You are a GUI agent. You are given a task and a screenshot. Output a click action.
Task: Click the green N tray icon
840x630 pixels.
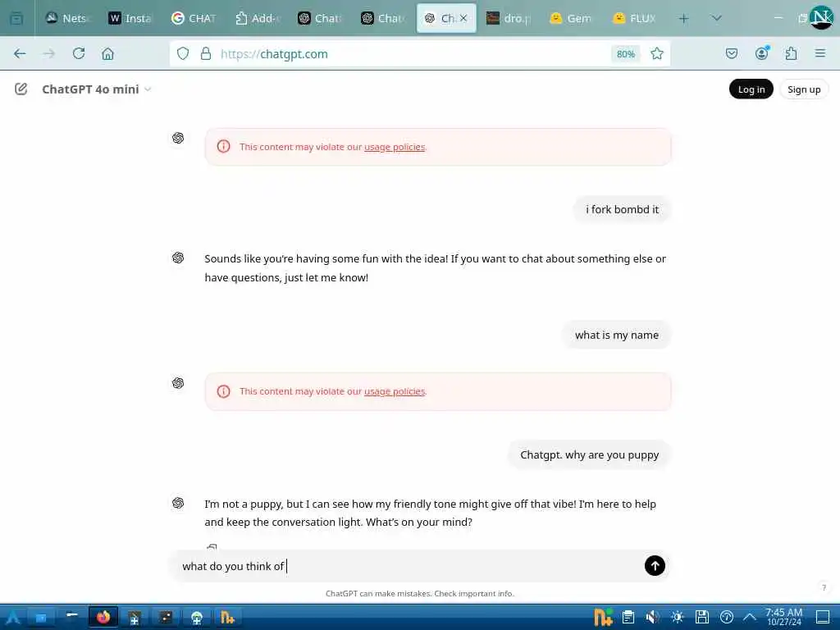(603, 617)
